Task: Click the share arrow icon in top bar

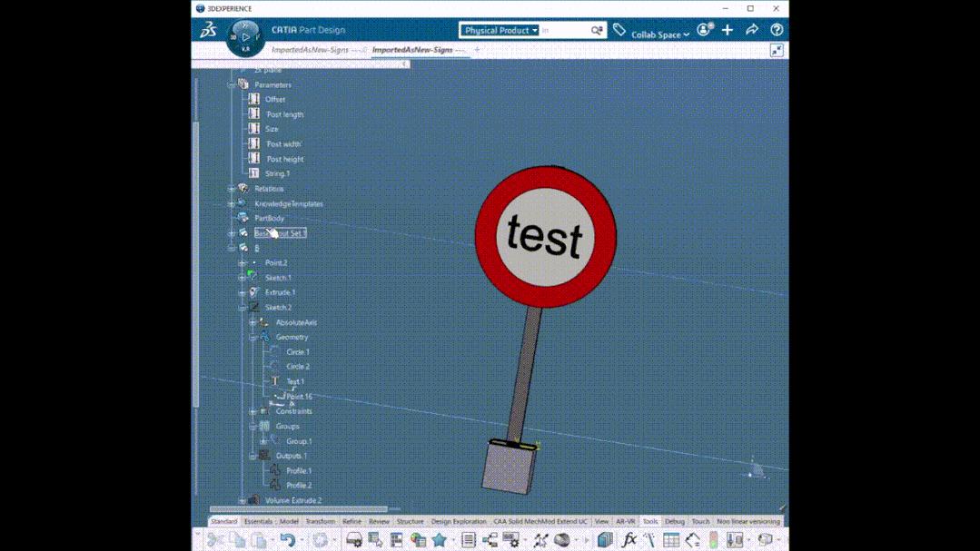Action: pyautogui.click(x=752, y=30)
